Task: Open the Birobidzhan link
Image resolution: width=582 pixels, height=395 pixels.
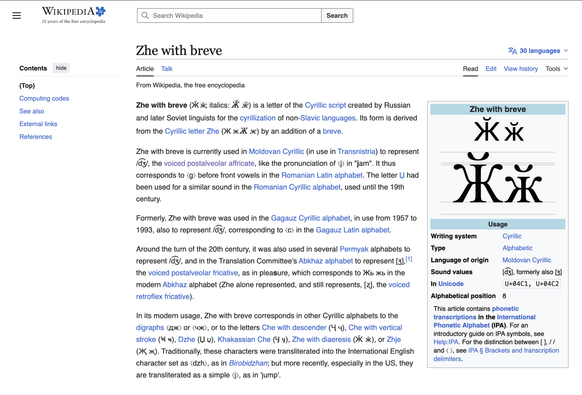Action: coord(248,363)
